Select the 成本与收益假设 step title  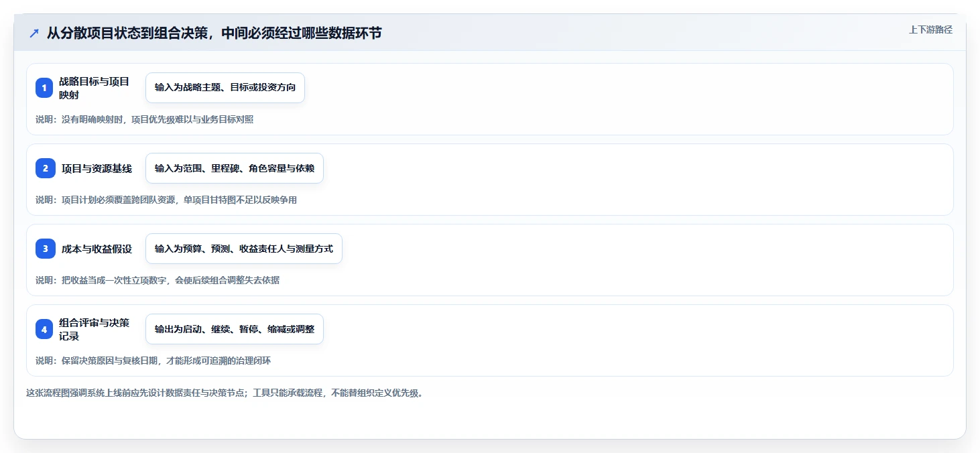coord(97,249)
